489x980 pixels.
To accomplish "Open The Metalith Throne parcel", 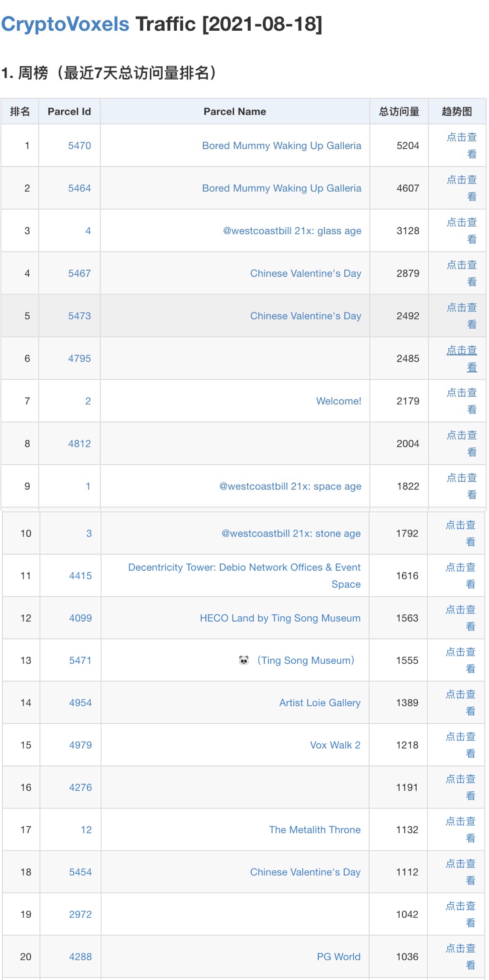I will click(x=315, y=830).
